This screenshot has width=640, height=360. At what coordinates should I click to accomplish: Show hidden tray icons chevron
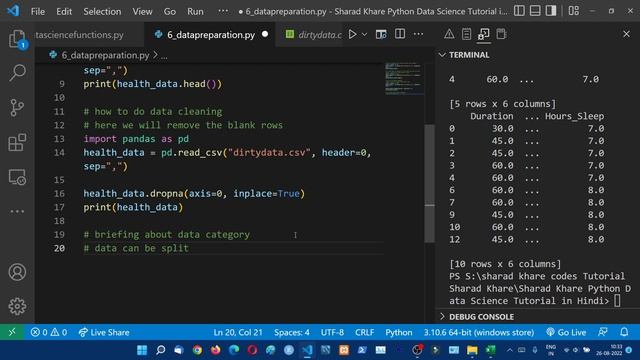[x=510, y=350]
